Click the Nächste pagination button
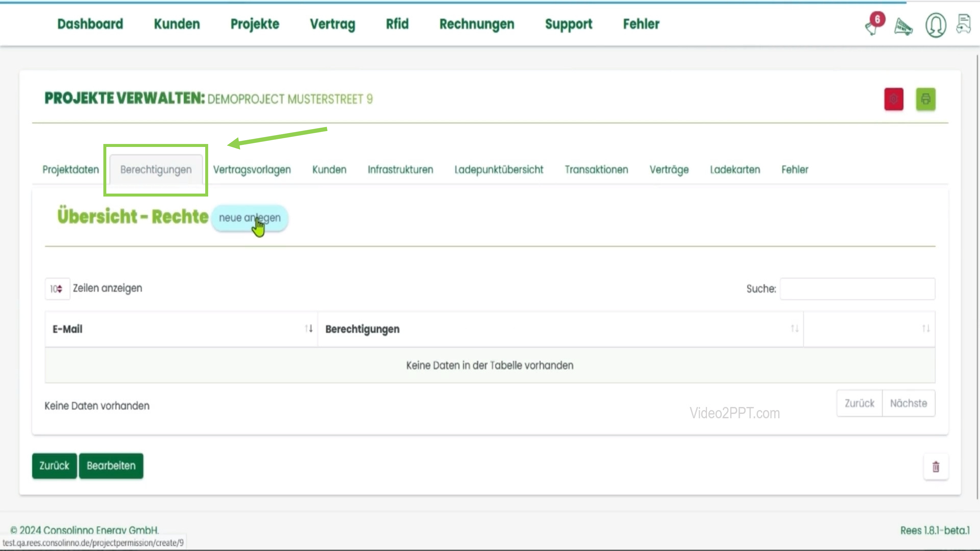The image size is (980, 551). [x=908, y=403]
